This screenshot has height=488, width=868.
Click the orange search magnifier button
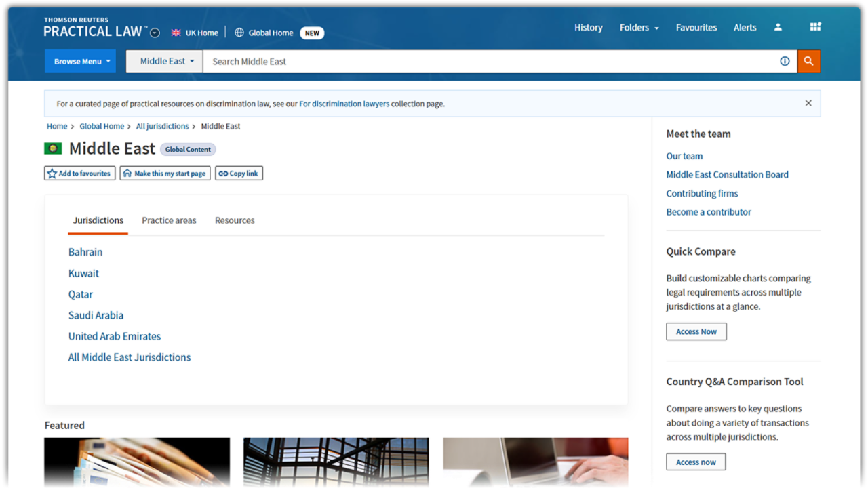[x=808, y=61]
